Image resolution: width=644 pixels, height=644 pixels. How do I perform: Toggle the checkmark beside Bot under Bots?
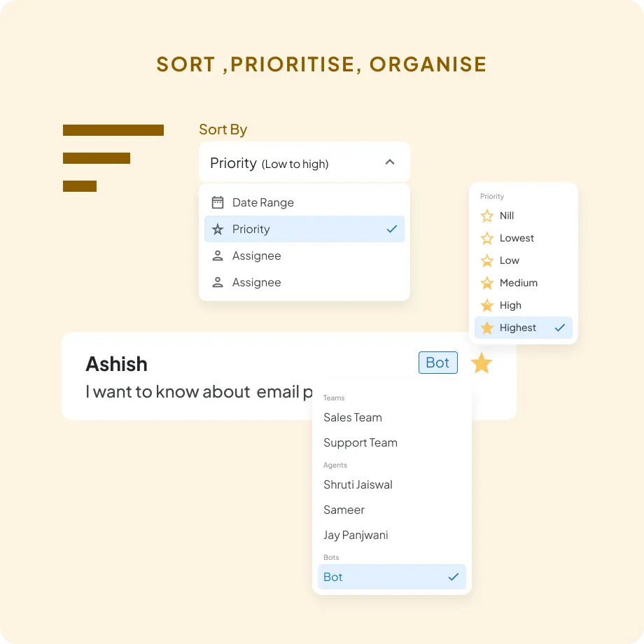pos(453,577)
